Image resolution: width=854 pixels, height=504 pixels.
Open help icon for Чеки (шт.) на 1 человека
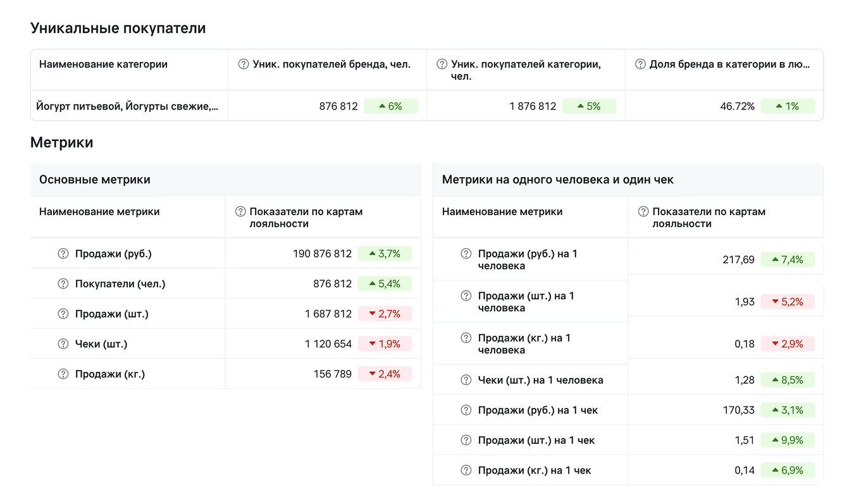(x=466, y=380)
